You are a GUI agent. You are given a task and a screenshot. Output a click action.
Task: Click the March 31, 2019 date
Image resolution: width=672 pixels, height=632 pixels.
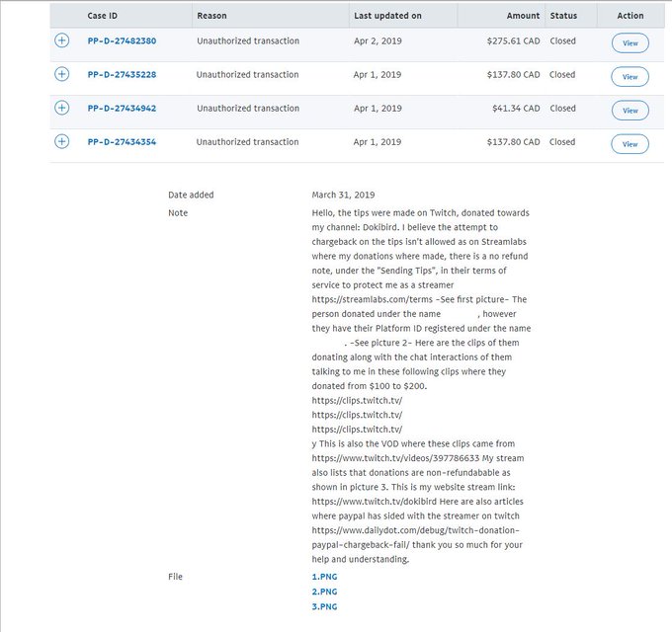(343, 195)
